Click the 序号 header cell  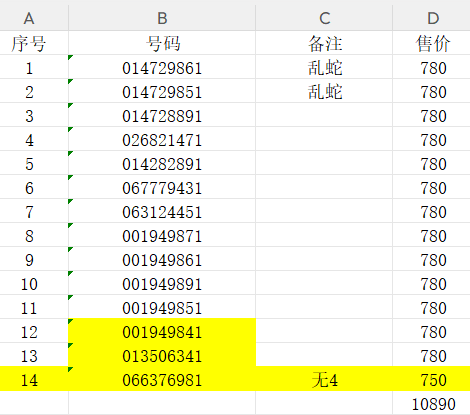[34, 43]
